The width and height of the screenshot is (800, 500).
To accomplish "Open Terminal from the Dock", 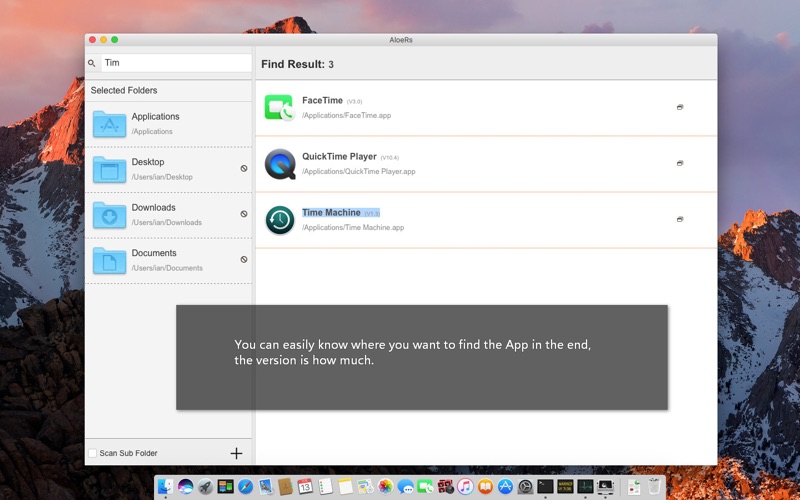I will (545, 487).
